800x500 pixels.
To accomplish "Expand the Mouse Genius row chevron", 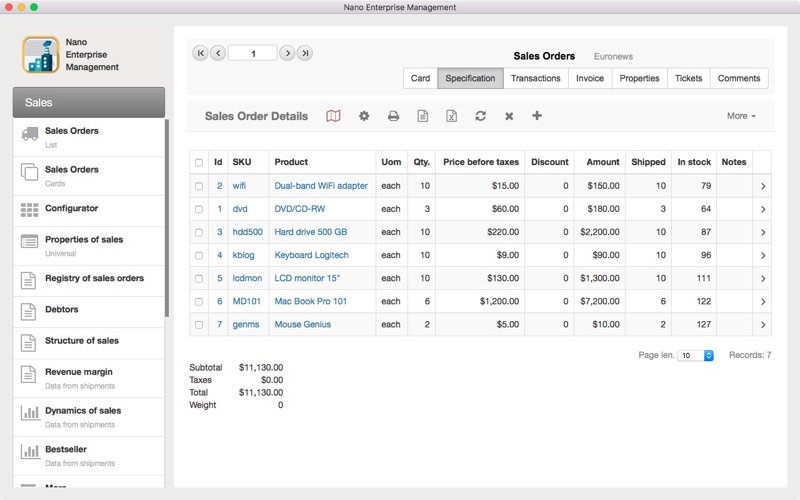I will coord(763,324).
